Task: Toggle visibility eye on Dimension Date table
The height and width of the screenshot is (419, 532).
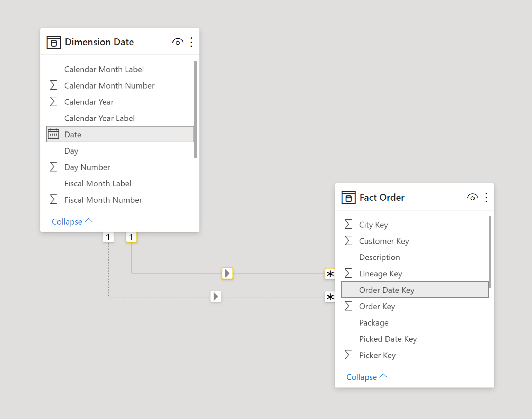Action: click(178, 42)
